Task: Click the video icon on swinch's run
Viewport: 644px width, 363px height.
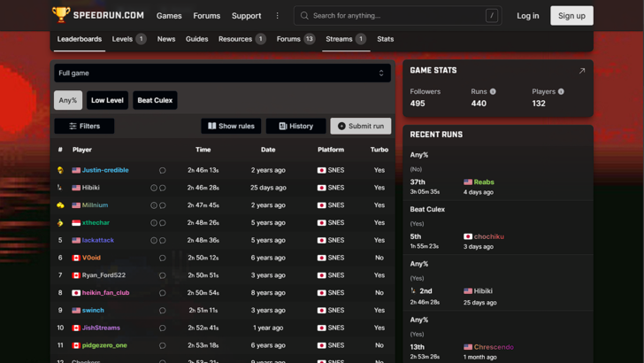Action: pos(162,311)
